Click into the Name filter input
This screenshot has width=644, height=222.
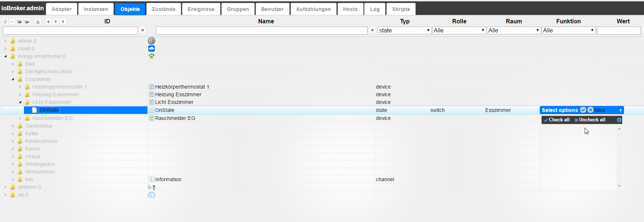tap(262, 31)
